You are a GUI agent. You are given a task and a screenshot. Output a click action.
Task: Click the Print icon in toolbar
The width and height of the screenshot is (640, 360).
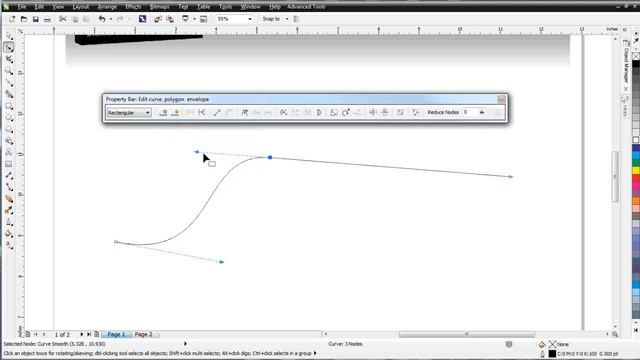(47, 19)
